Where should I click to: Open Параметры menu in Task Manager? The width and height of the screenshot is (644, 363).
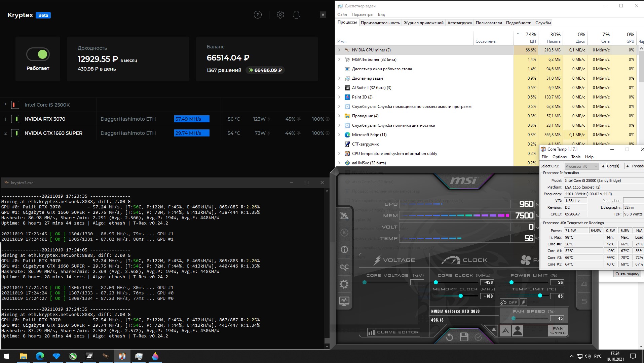362,14
